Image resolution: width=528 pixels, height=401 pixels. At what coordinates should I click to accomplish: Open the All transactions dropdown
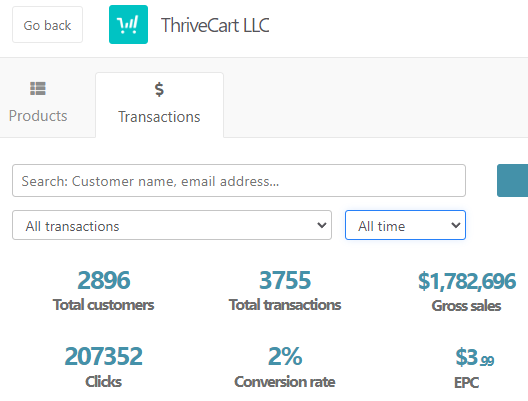(x=172, y=225)
